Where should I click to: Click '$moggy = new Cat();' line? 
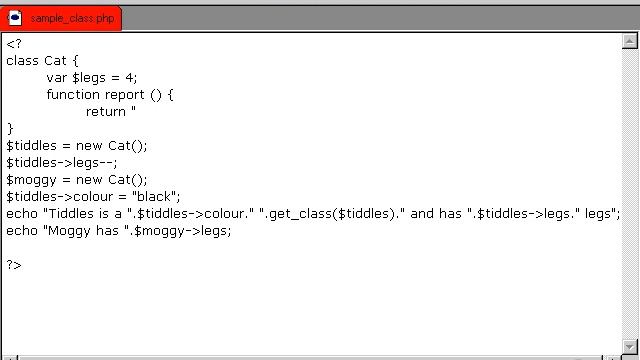[x=77, y=180]
